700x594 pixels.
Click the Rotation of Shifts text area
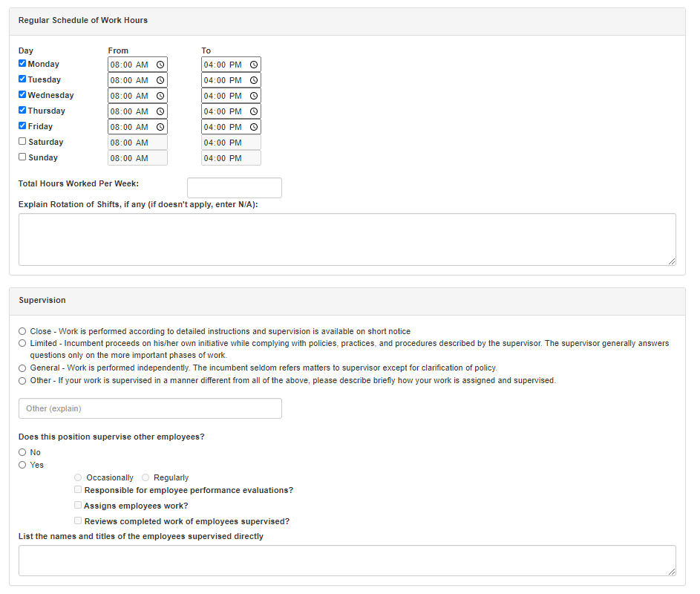click(347, 239)
